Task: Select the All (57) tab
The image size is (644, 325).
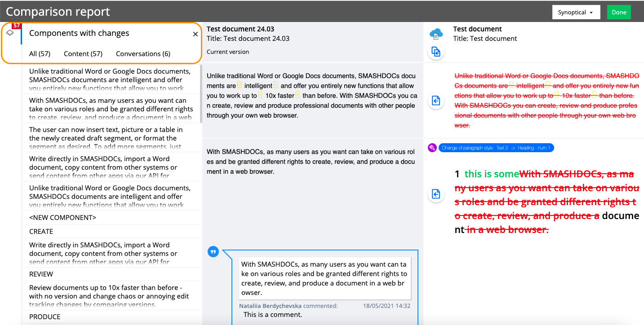Action: (x=40, y=54)
